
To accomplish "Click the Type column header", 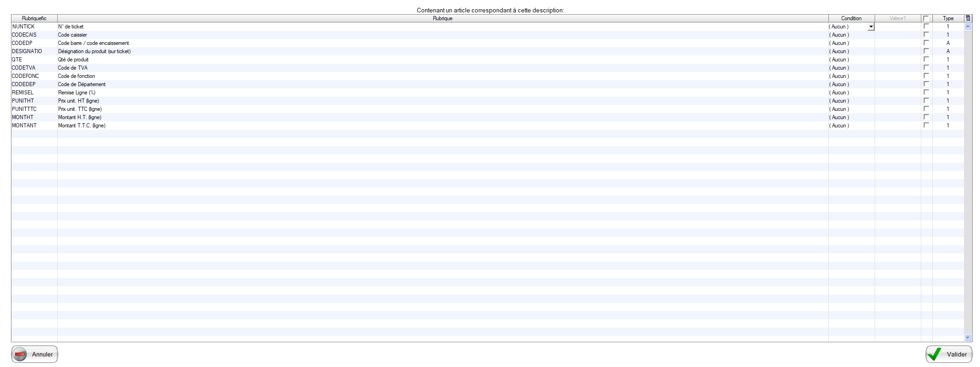I will click(x=948, y=18).
